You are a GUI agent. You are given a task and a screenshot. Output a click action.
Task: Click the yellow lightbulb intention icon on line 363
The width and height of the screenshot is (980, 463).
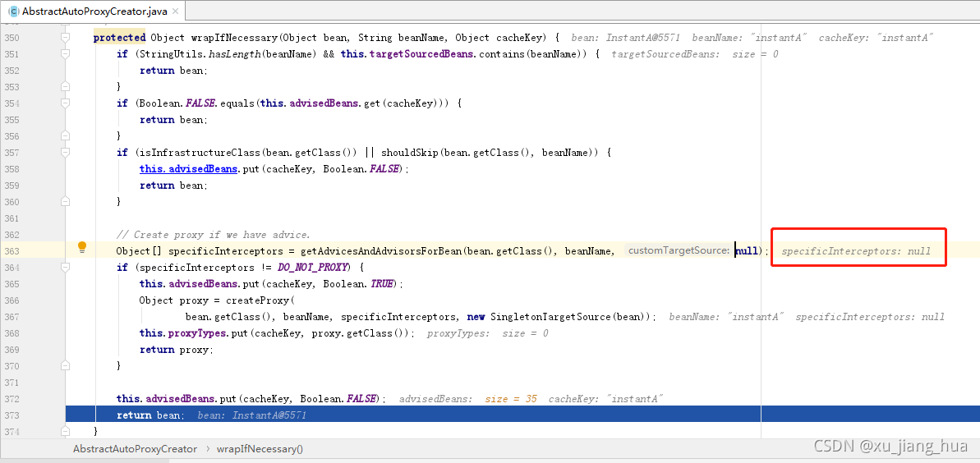click(x=82, y=247)
